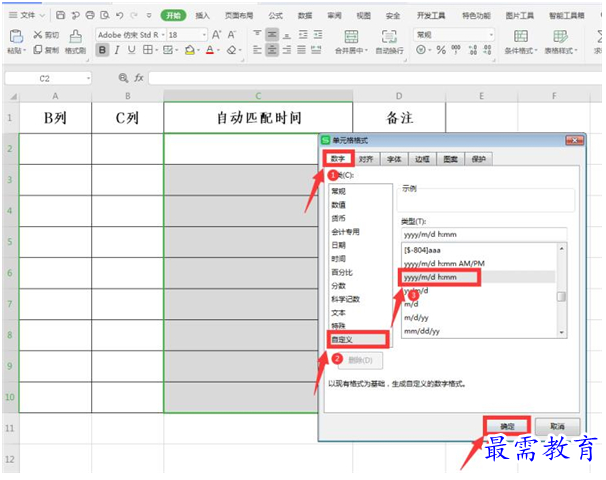Increase decimal places
The height and width of the screenshot is (480, 606).
(472, 50)
